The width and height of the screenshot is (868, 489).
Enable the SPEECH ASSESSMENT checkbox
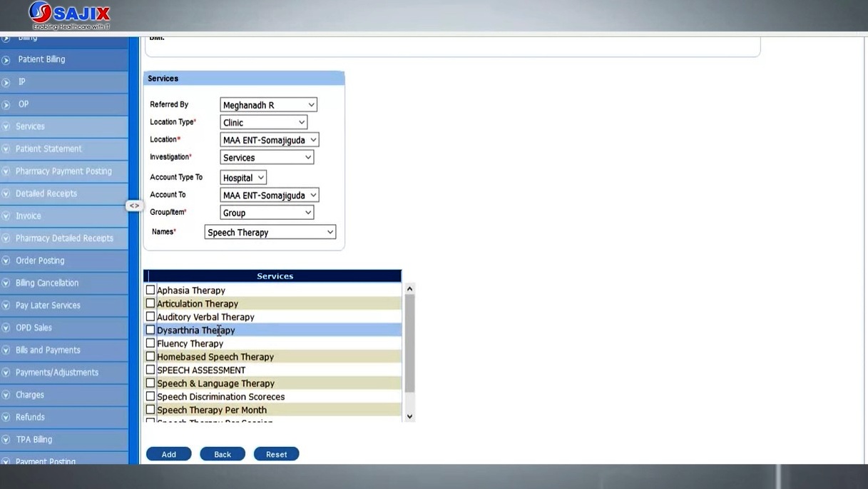[x=150, y=370]
